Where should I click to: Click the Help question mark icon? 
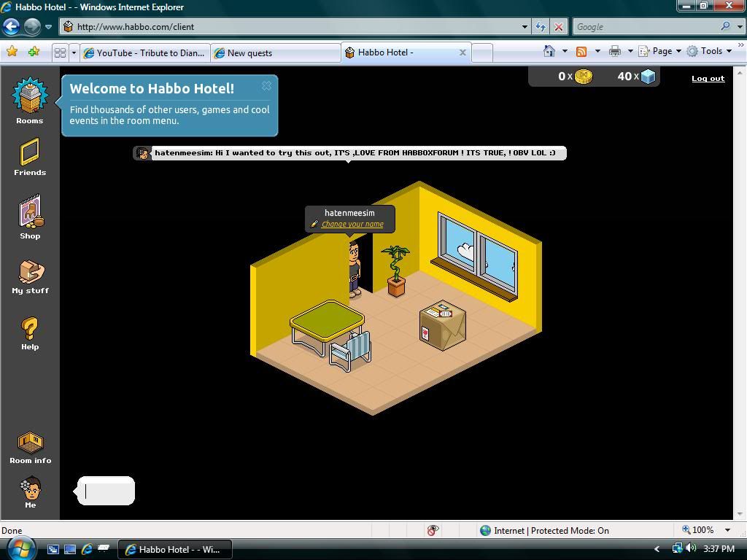pyautogui.click(x=30, y=332)
